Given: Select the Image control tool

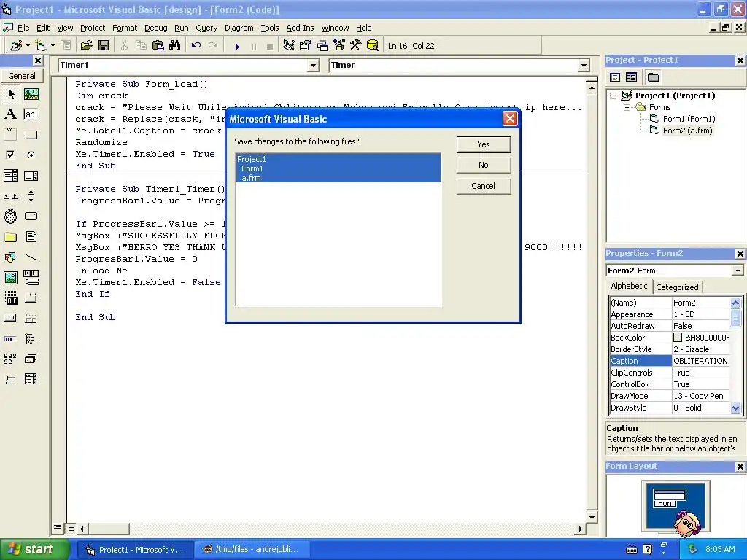Looking at the screenshot, I should point(10,278).
